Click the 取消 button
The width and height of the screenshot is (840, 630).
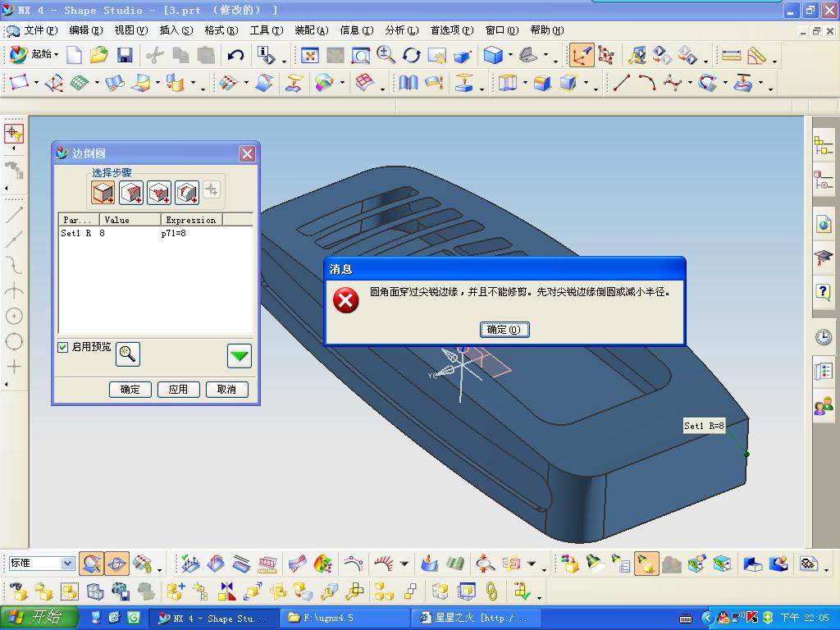(226, 390)
